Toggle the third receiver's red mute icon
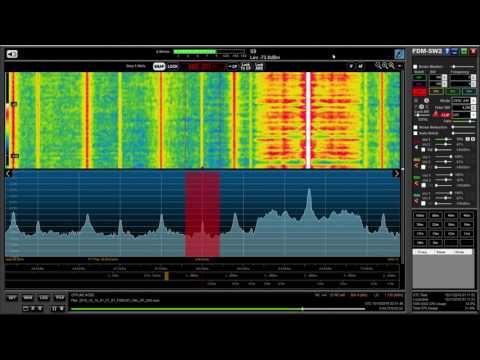This screenshot has height=360, width=480. pyautogui.click(x=416, y=183)
